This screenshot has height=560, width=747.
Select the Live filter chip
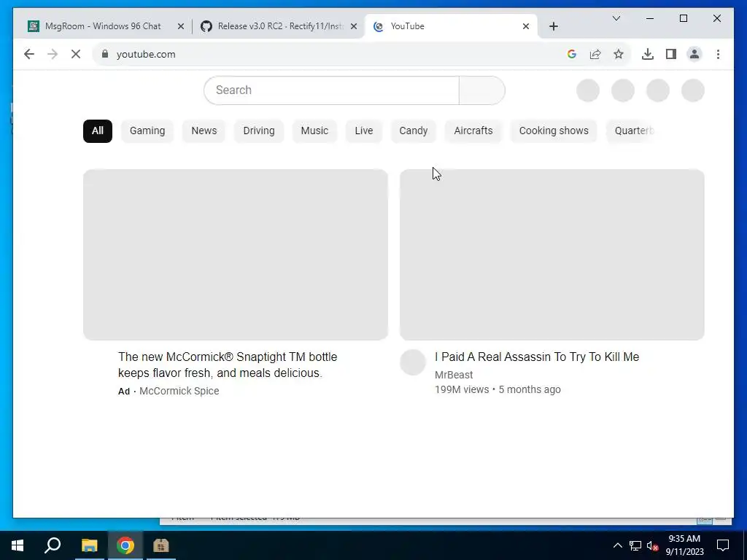tap(363, 131)
